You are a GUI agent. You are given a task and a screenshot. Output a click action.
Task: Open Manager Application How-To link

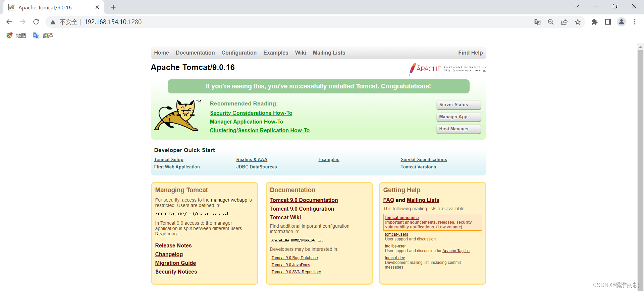247,122
